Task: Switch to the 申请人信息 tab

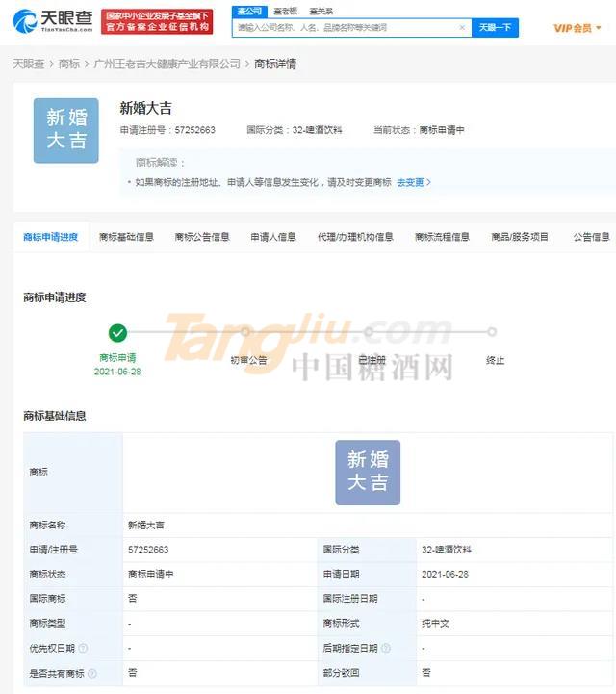Action: click(273, 237)
